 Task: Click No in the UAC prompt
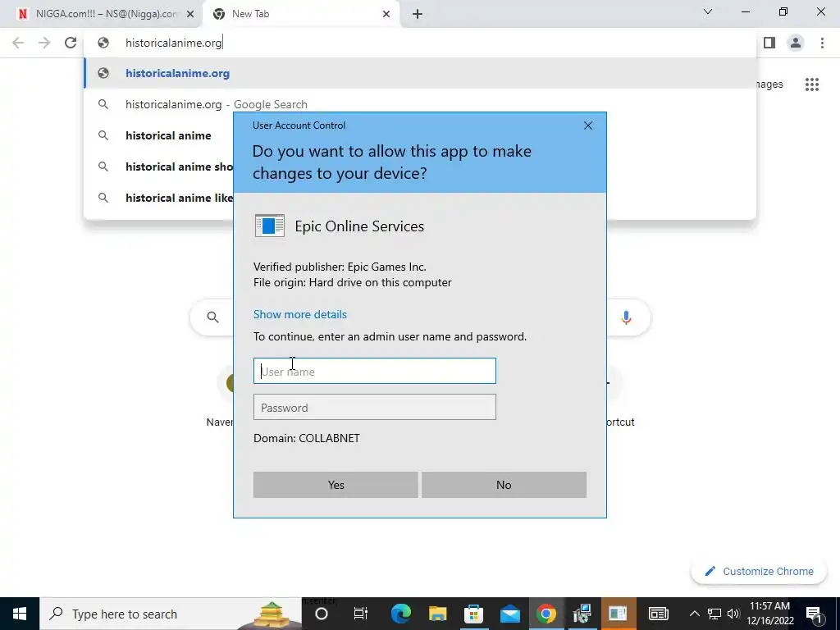tap(504, 485)
